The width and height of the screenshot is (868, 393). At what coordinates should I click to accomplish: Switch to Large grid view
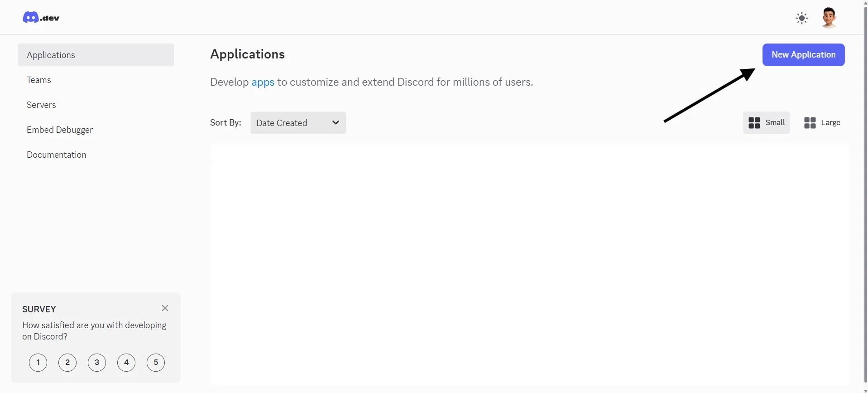[x=822, y=123]
